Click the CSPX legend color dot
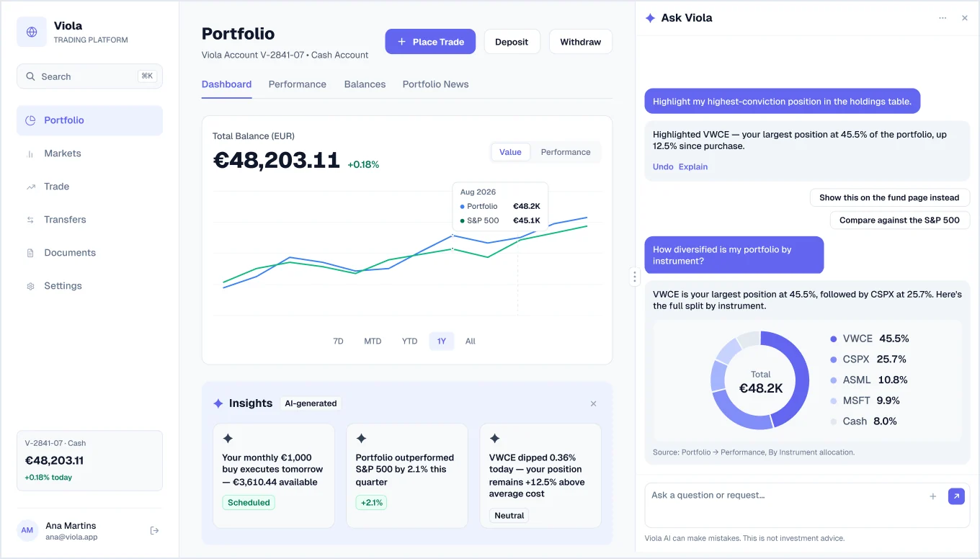Screen dimensions: 980x559 tap(834, 359)
